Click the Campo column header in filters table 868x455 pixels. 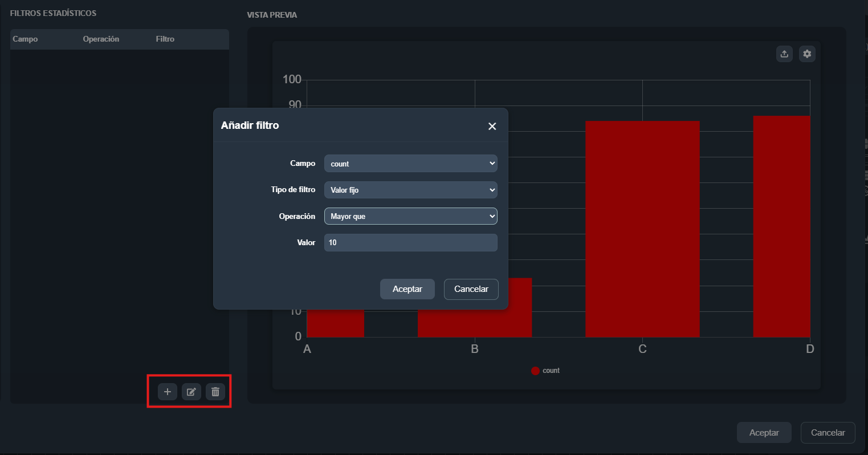click(25, 39)
